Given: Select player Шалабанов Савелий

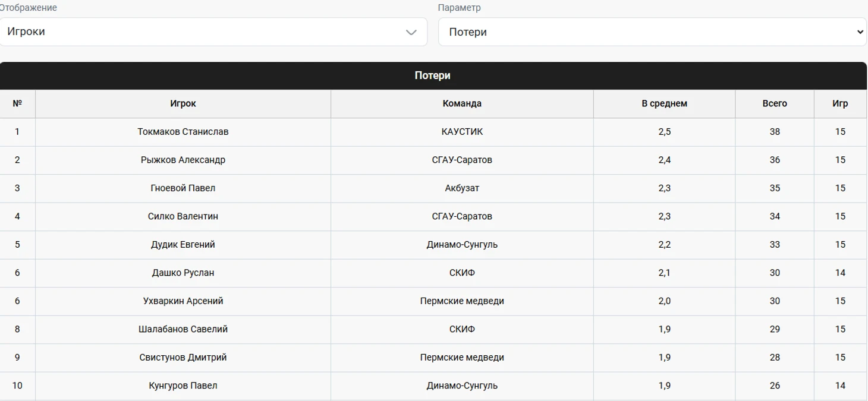Looking at the screenshot, I should (183, 329).
